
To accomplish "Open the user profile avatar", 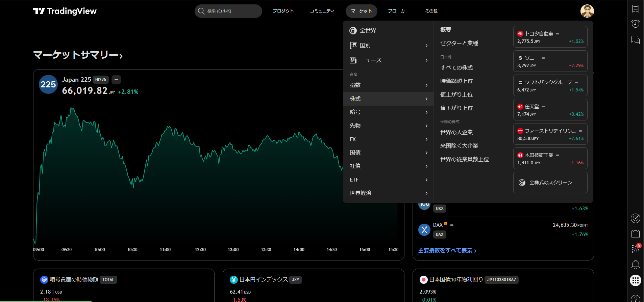I will [x=587, y=11].
